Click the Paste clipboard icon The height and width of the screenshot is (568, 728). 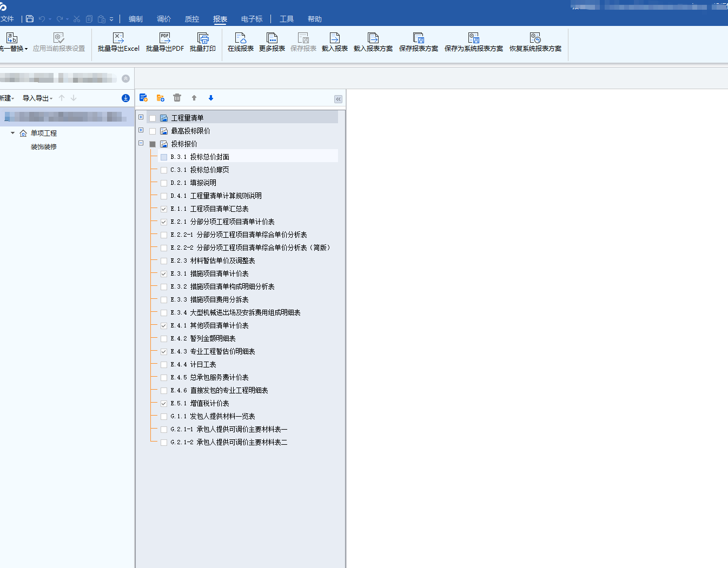(x=102, y=19)
